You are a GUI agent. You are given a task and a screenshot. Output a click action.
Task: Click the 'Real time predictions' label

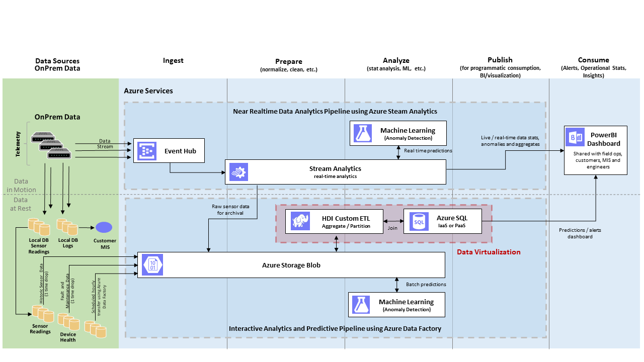(x=428, y=151)
